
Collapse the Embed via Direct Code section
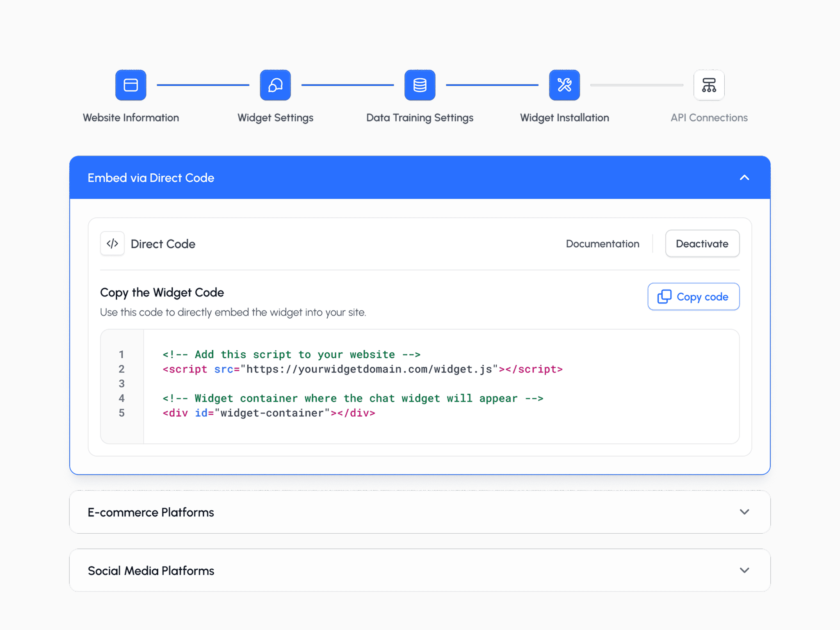click(744, 178)
